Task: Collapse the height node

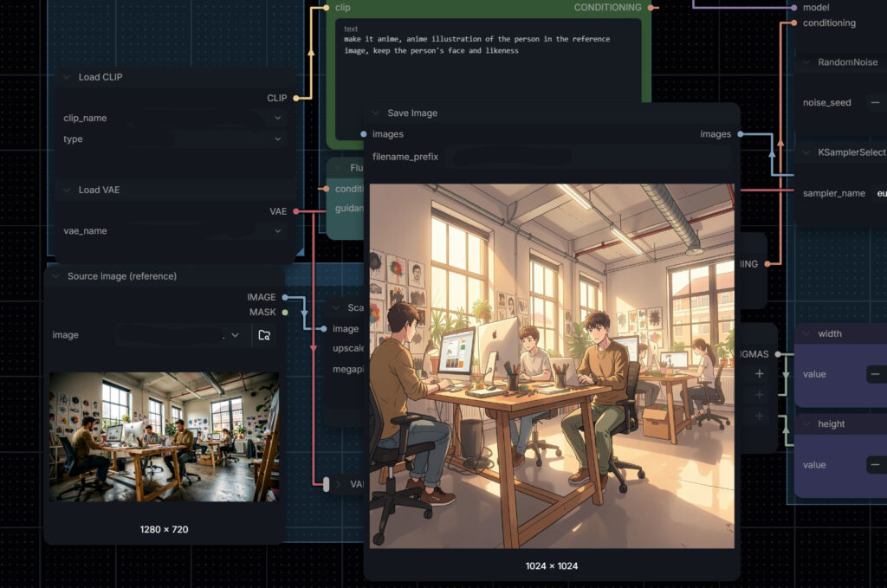Action: (806, 424)
